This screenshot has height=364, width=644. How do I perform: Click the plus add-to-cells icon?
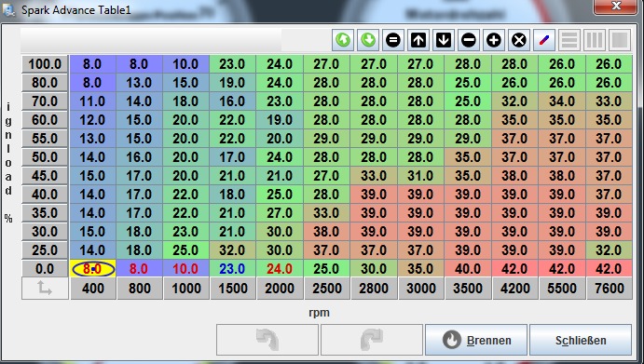pos(494,40)
